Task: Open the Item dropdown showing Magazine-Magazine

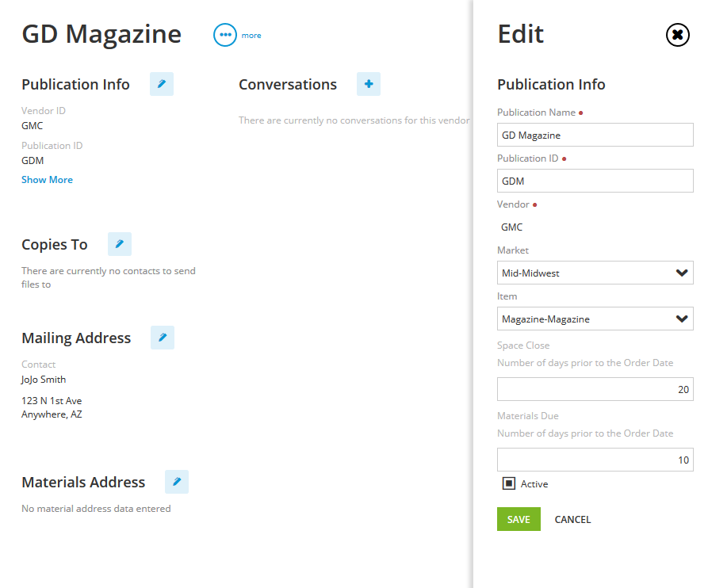Action: [595, 319]
